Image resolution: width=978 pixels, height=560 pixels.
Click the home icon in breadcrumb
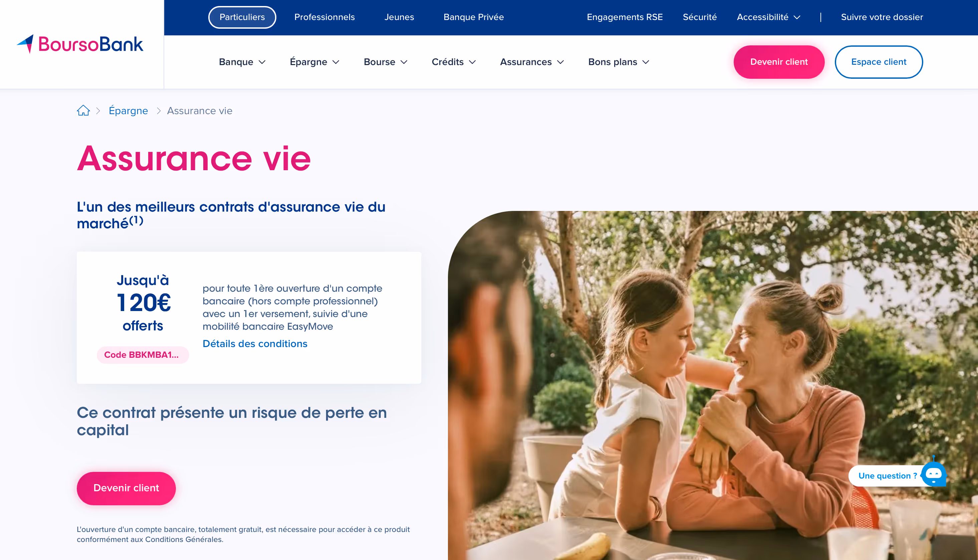[83, 111]
